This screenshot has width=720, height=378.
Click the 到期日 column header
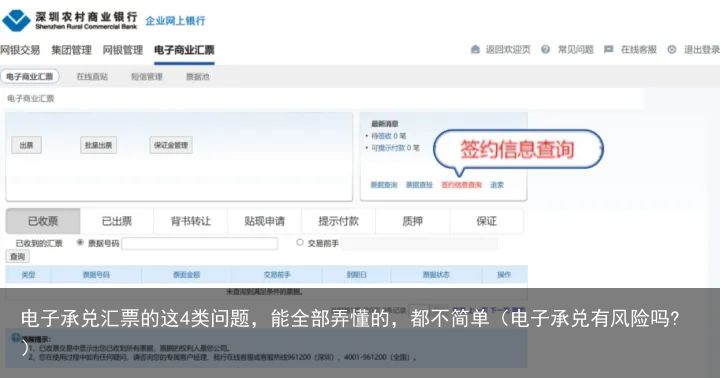tap(356, 275)
